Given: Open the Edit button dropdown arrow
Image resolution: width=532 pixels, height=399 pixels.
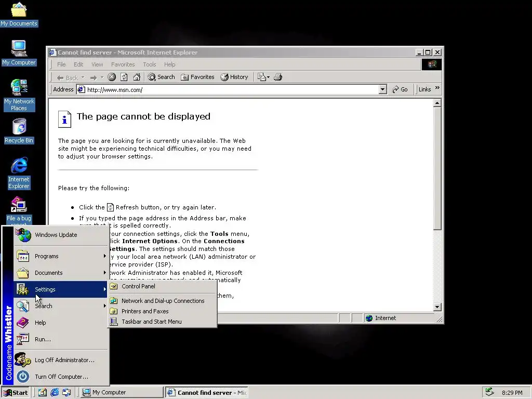Looking at the screenshot, I should tap(268, 77).
